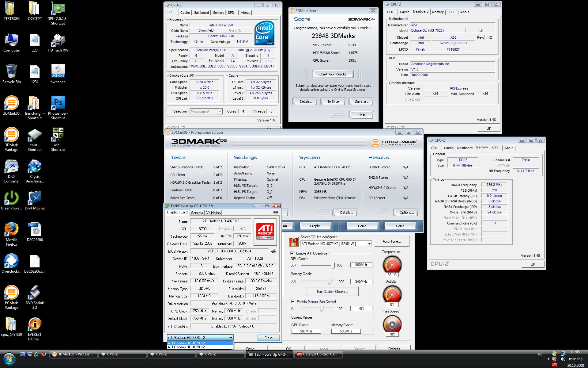This screenshot has width=588, height=368.
Task: Click the Auto-Tune button
Action: 391,241
